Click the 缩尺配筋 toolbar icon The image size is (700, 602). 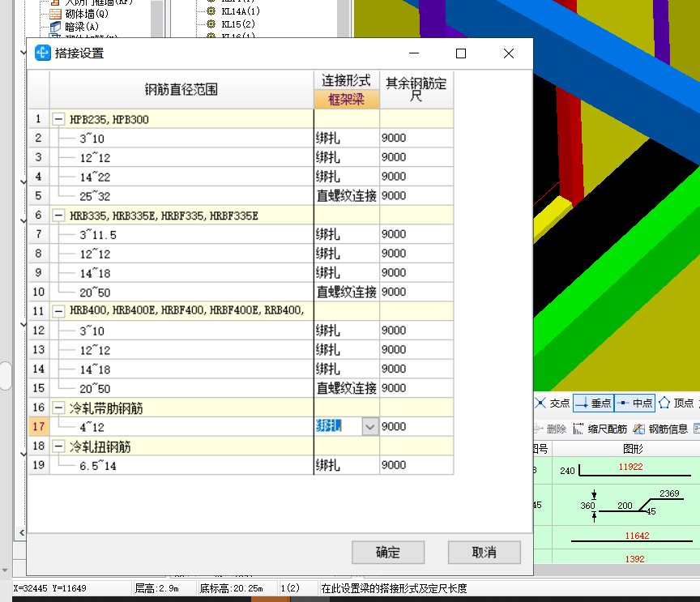(x=578, y=429)
